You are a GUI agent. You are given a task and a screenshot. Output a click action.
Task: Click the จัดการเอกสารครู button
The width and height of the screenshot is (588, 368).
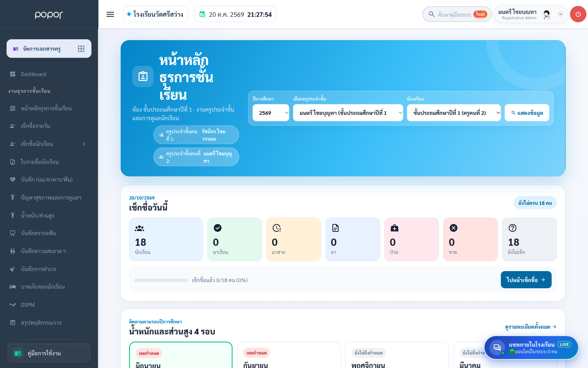pyautogui.click(x=49, y=49)
